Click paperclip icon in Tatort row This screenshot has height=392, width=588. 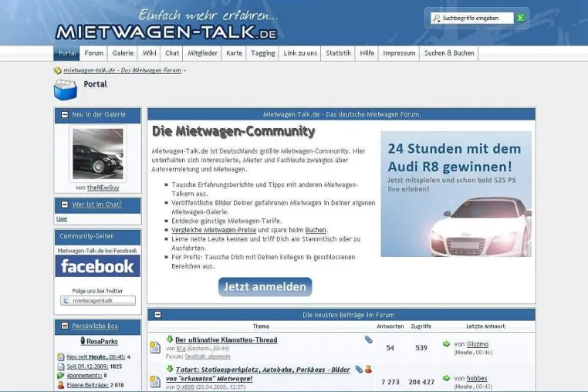(359, 369)
